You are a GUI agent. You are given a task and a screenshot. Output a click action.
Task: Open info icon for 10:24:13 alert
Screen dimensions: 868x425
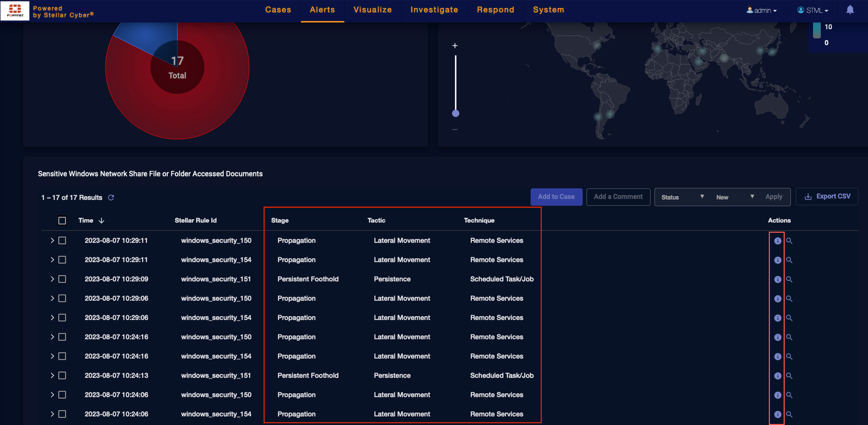pos(778,376)
